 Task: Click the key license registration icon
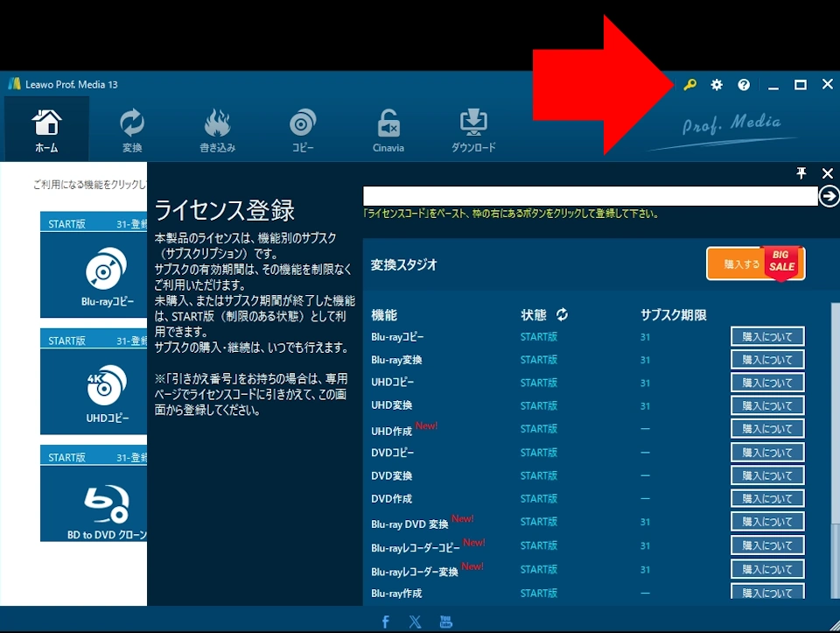689,85
